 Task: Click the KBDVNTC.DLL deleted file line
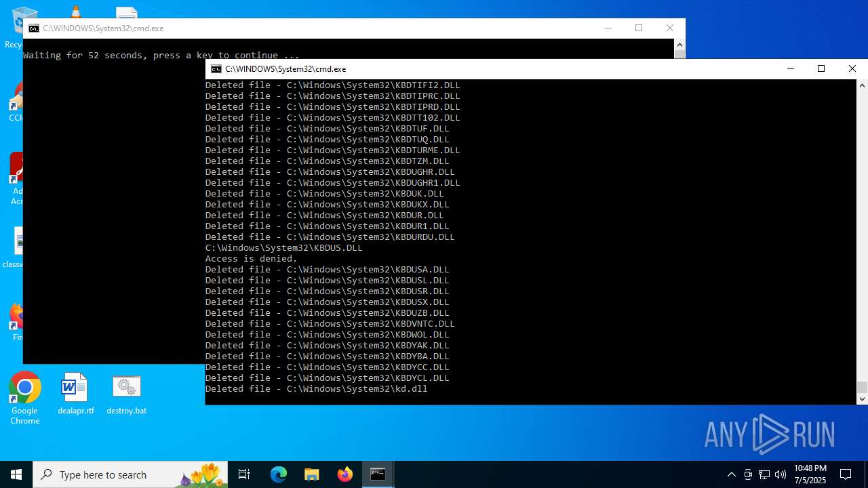[330, 324]
